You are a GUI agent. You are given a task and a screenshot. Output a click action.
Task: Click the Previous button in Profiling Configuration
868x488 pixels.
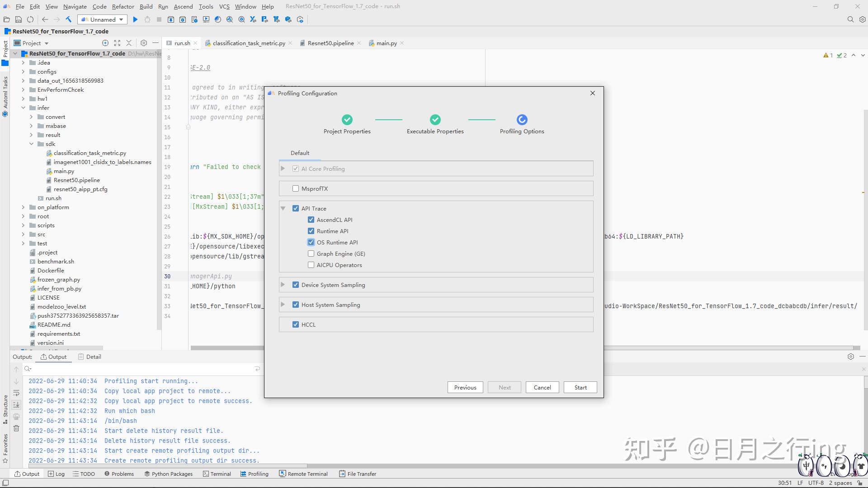coord(465,387)
